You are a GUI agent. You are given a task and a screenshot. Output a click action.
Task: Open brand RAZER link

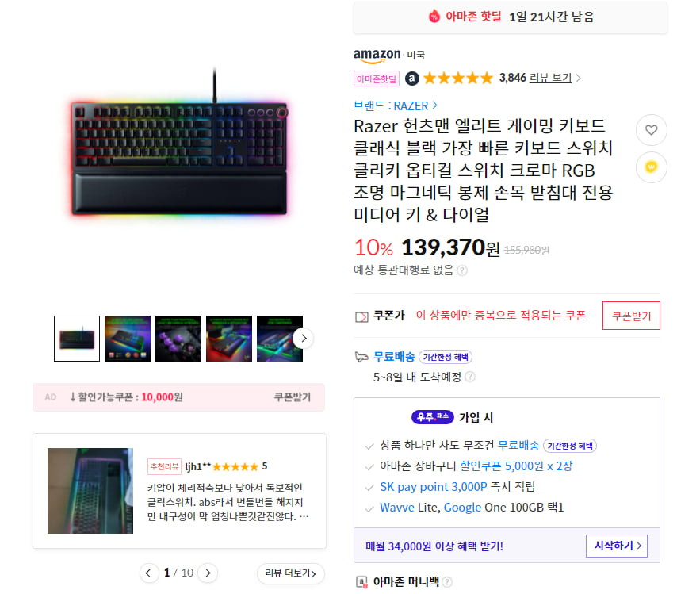tap(396, 105)
